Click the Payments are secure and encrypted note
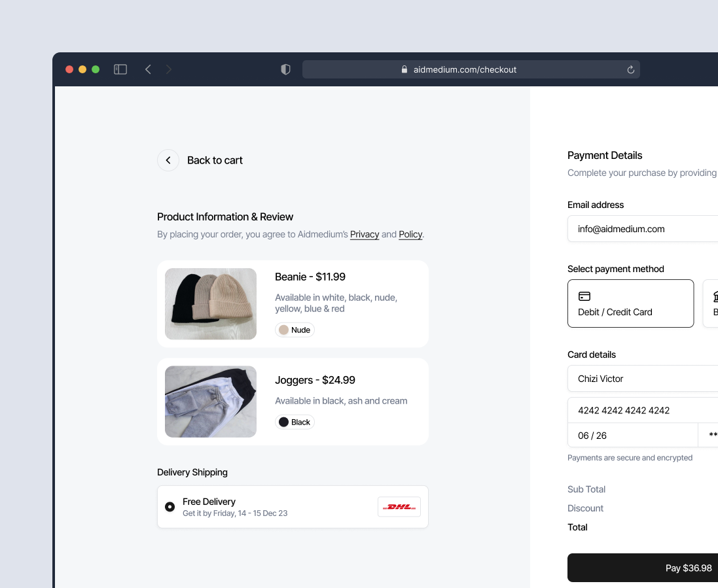Viewport: 718px width, 588px height. point(630,458)
